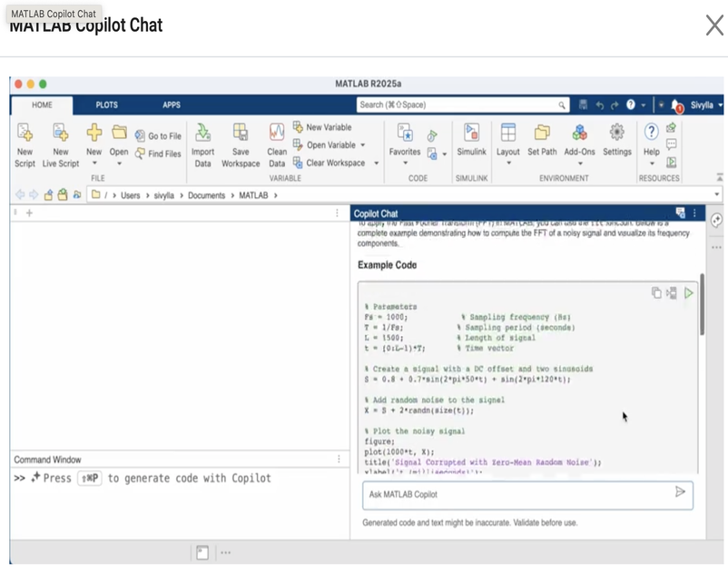
Task: Click the Help question mark icon
Action: [x=652, y=133]
